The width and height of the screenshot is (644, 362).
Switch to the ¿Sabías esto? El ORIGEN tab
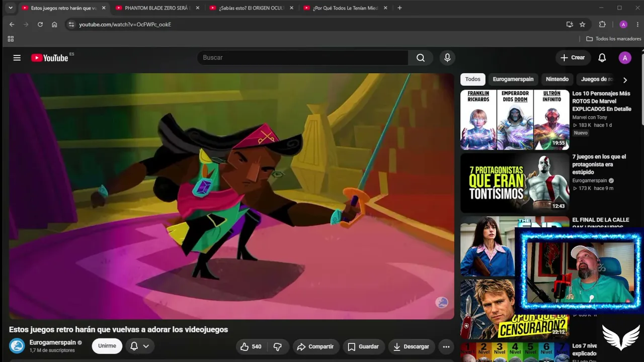pos(250,8)
